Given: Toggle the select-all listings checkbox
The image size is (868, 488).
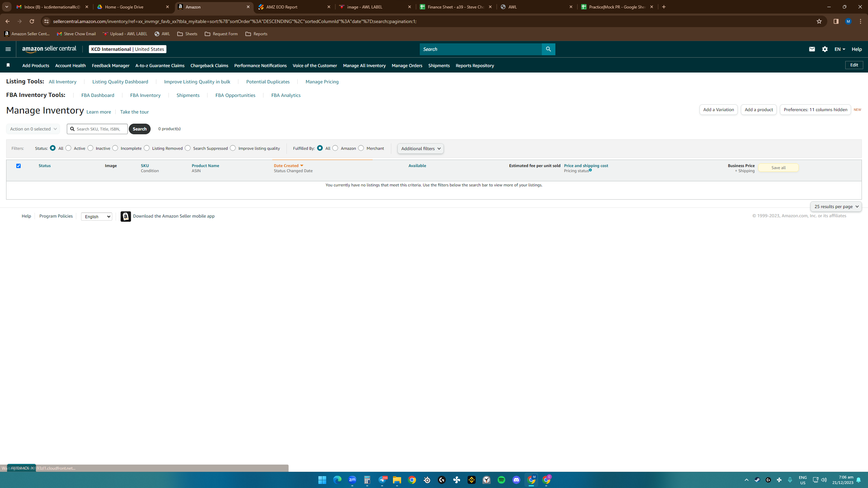Looking at the screenshot, I should tap(19, 166).
